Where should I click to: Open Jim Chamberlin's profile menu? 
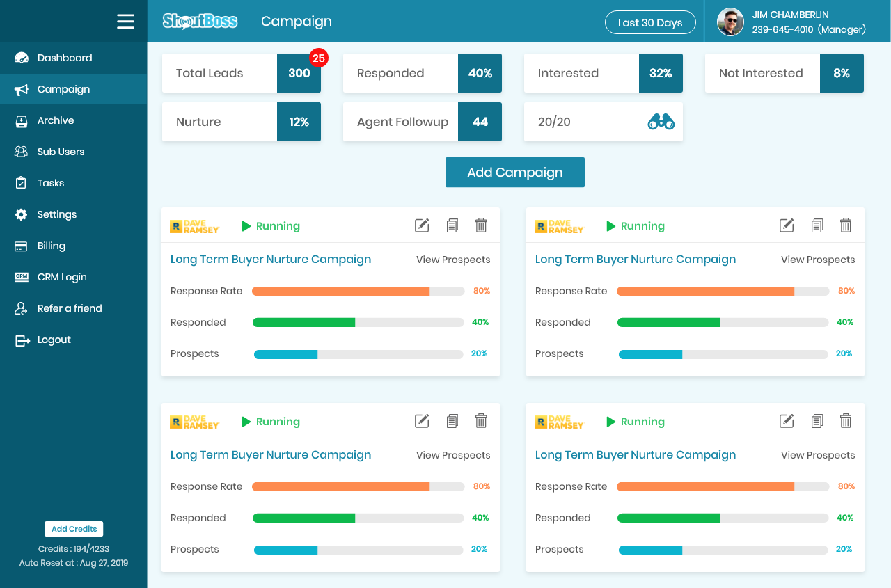[794, 22]
